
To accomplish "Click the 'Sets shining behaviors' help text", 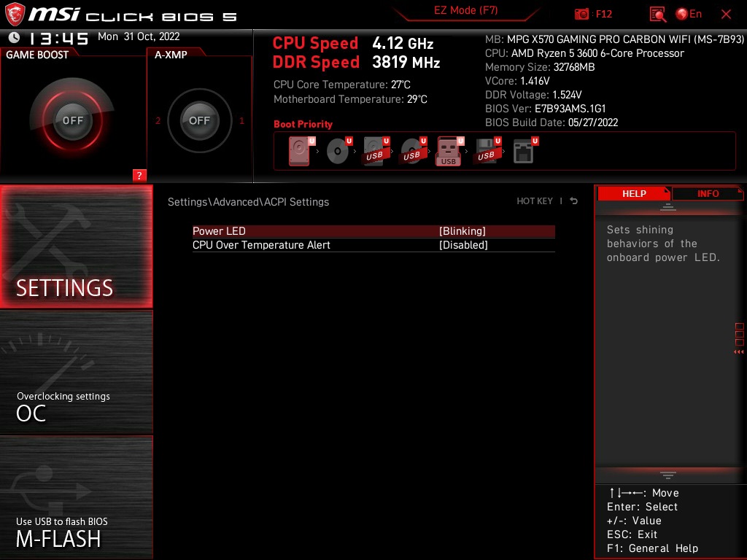I will [x=663, y=244].
